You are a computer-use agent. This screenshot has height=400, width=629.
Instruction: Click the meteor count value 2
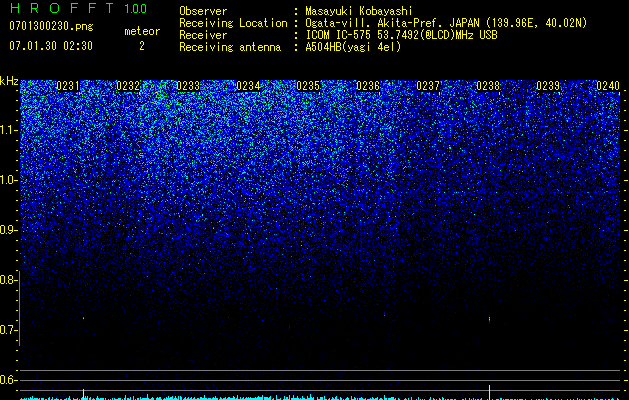pyautogui.click(x=142, y=46)
